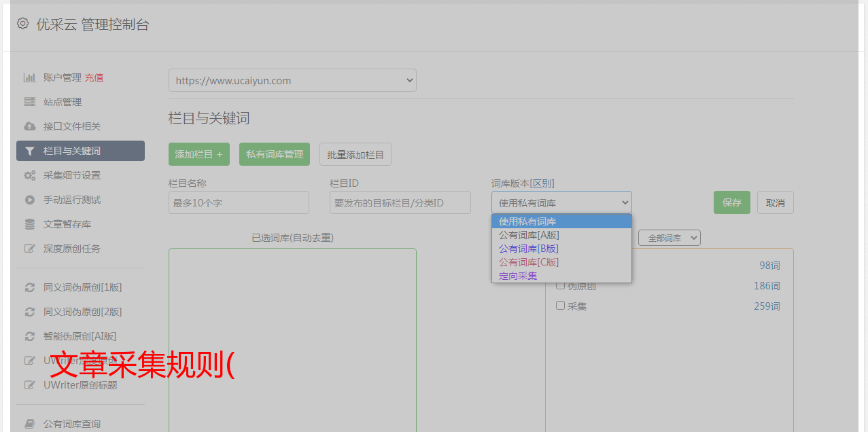Click inside the 已选词库 selected list box
The height and width of the screenshot is (432, 868).
(x=292, y=340)
